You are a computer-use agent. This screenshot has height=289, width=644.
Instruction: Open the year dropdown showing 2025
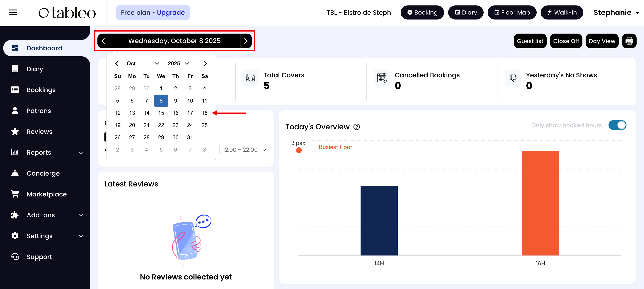click(178, 64)
